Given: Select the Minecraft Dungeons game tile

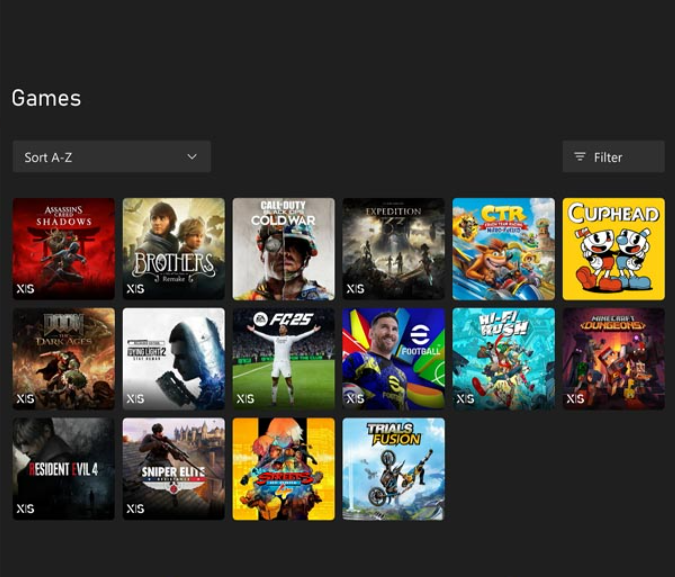Looking at the screenshot, I should (x=613, y=359).
